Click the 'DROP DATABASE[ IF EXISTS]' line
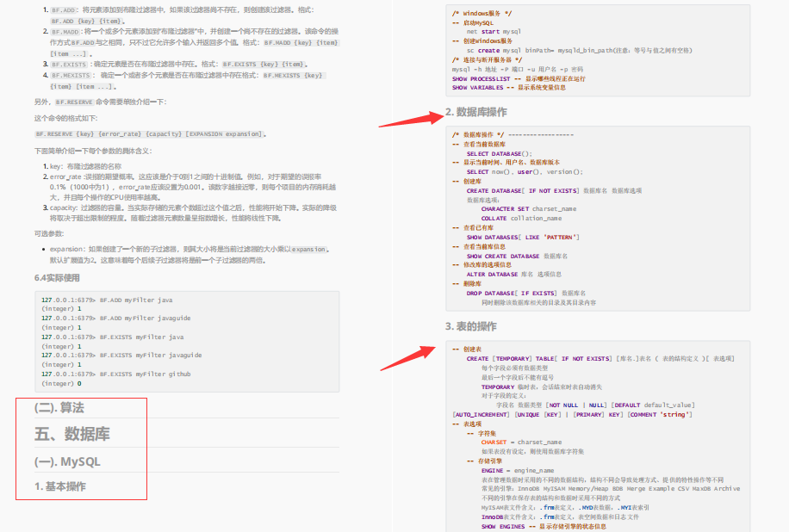 click(x=525, y=294)
